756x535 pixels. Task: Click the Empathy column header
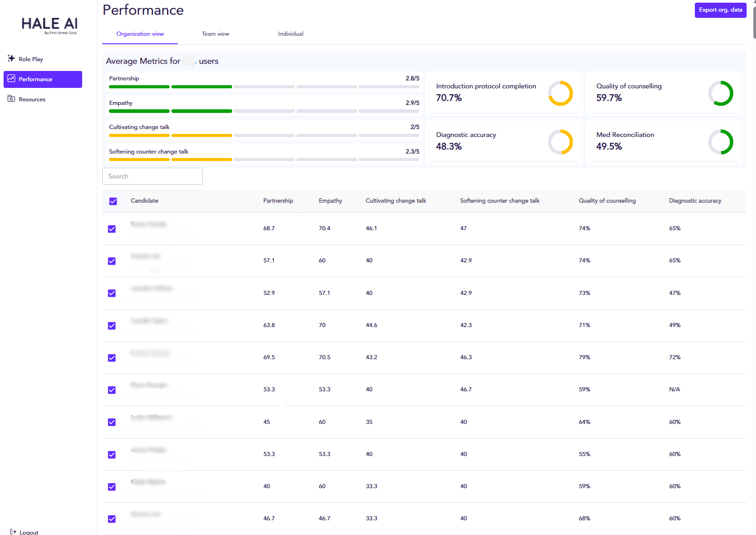[x=330, y=201]
